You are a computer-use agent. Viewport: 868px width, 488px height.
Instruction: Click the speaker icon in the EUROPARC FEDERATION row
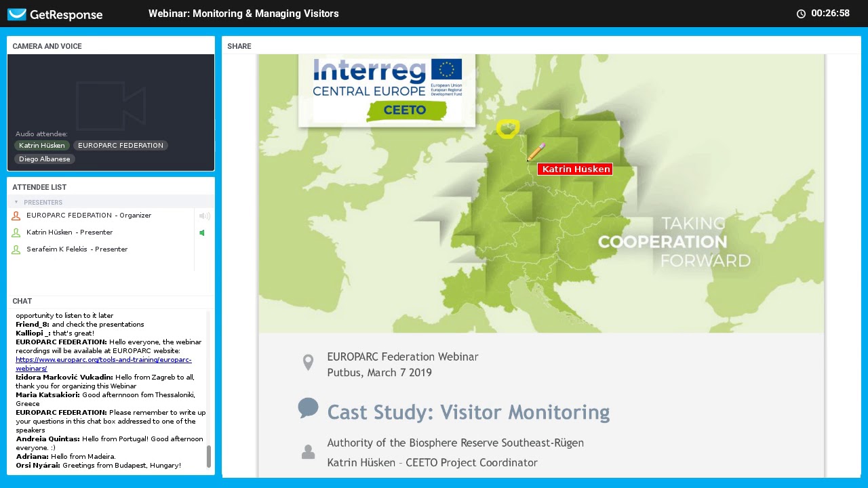[204, 216]
